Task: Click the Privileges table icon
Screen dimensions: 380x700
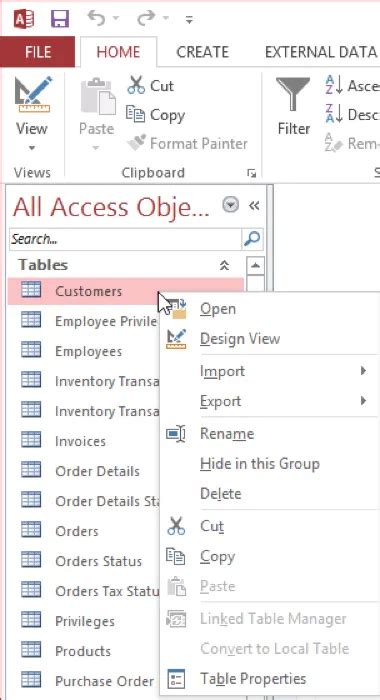Action: click(x=31, y=620)
